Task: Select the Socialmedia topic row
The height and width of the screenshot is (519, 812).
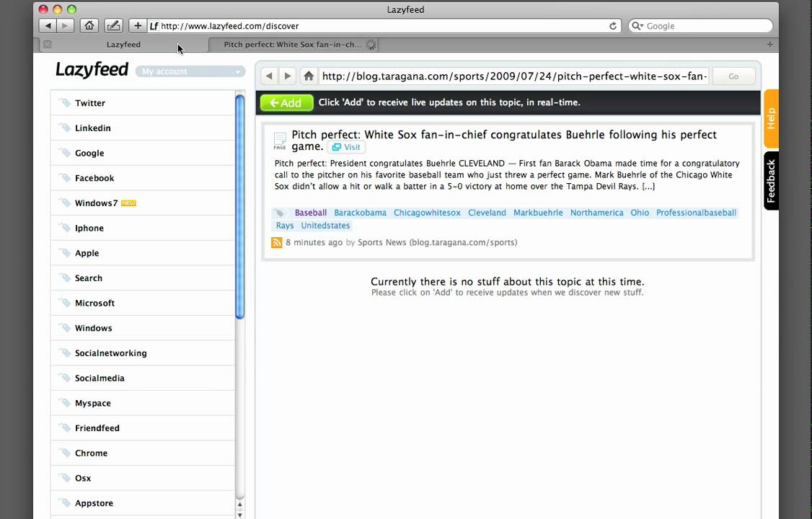Action: [x=143, y=378]
